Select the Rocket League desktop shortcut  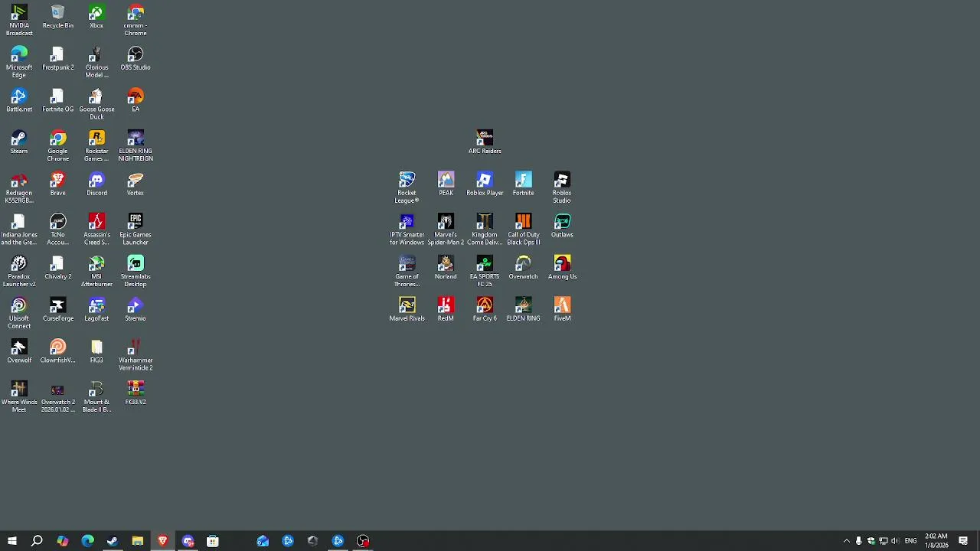tap(407, 188)
